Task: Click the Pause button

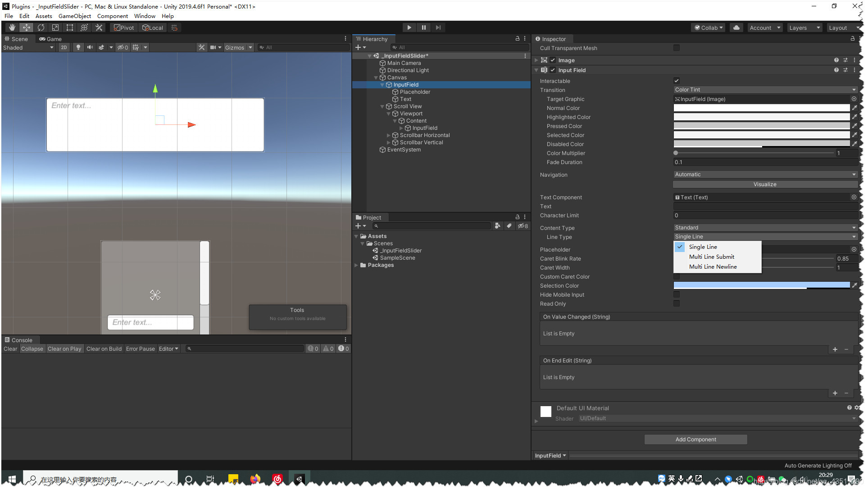Action: click(x=424, y=27)
